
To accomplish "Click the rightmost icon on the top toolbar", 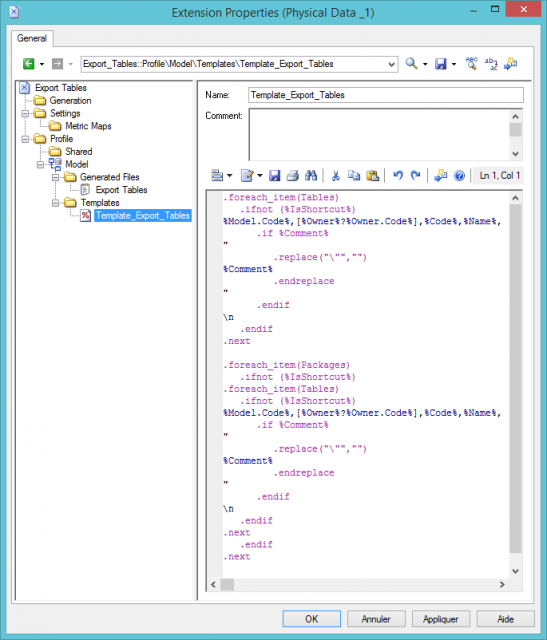I will [x=510, y=63].
